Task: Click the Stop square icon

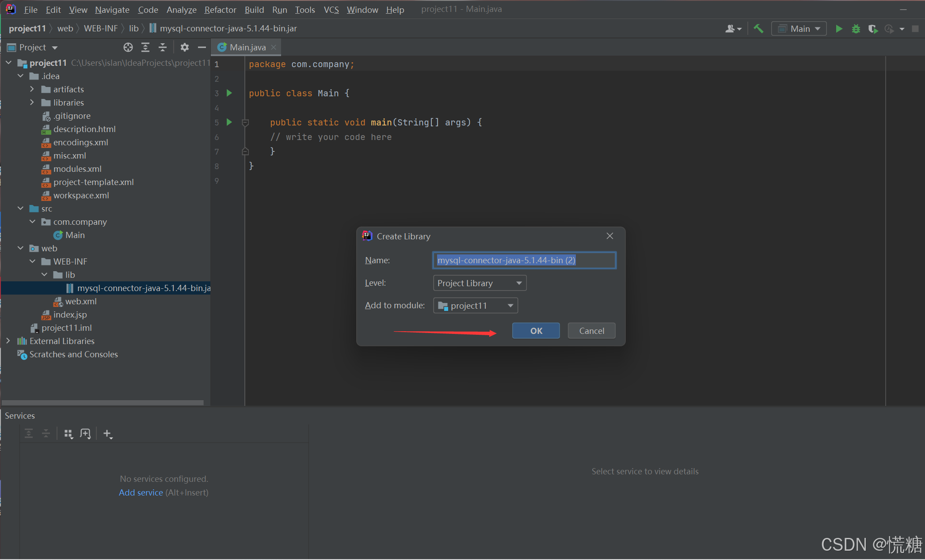Action: (915, 29)
